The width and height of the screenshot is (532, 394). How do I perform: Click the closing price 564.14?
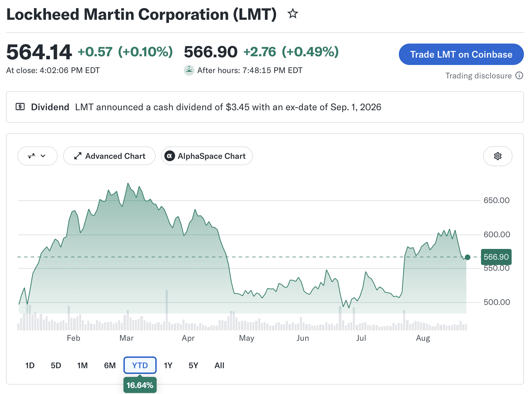click(39, 52)
